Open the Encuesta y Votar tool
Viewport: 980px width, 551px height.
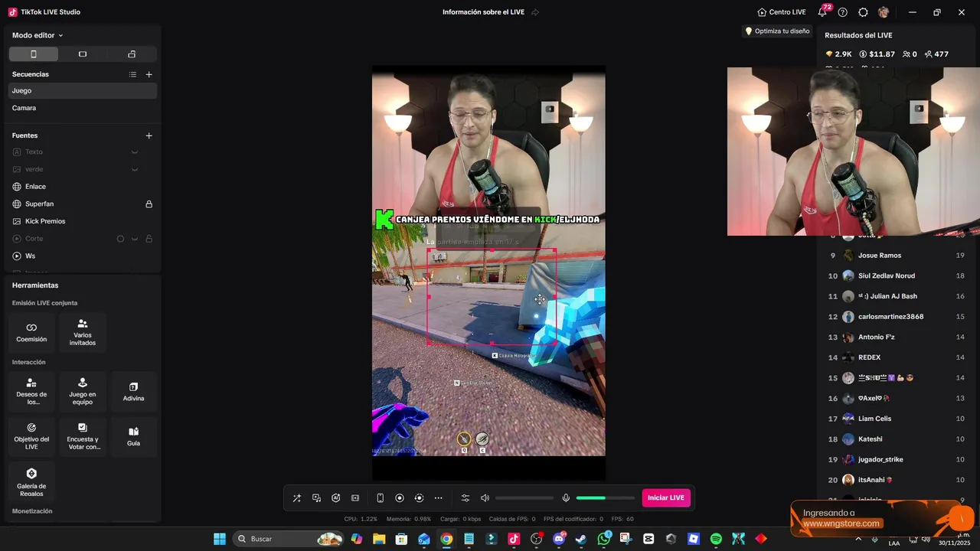[x=83, y=437]
